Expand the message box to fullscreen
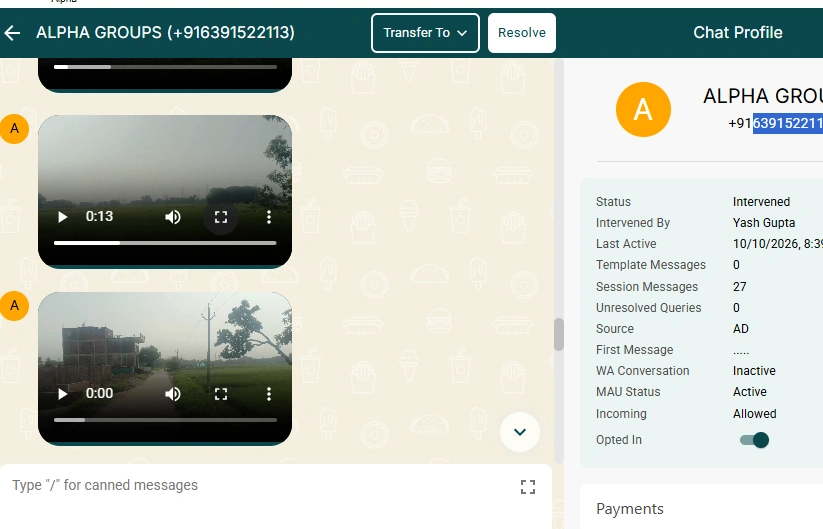Screen dimensions: 823x529 point(528,487)
